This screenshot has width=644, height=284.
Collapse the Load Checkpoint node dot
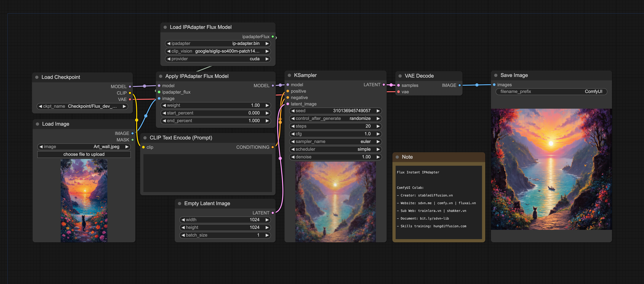tap(37, 77)
